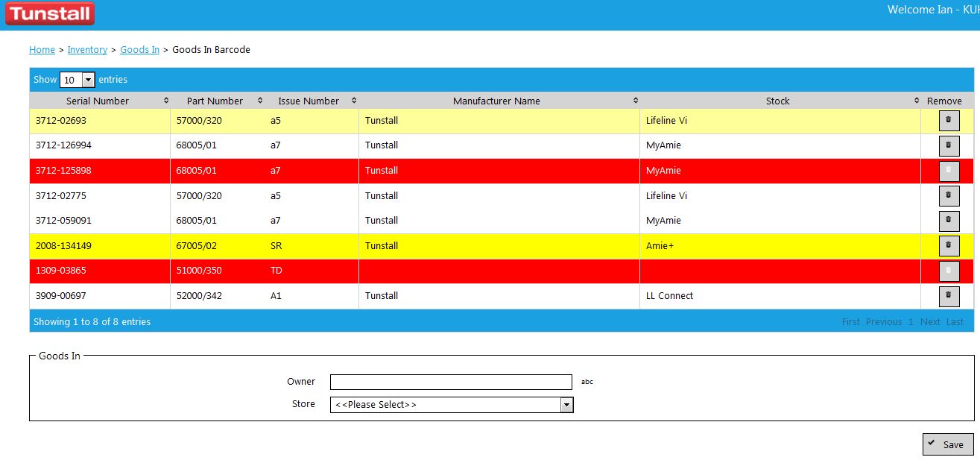Sort by Manufacturer Name column header

[x=496, y=101]
